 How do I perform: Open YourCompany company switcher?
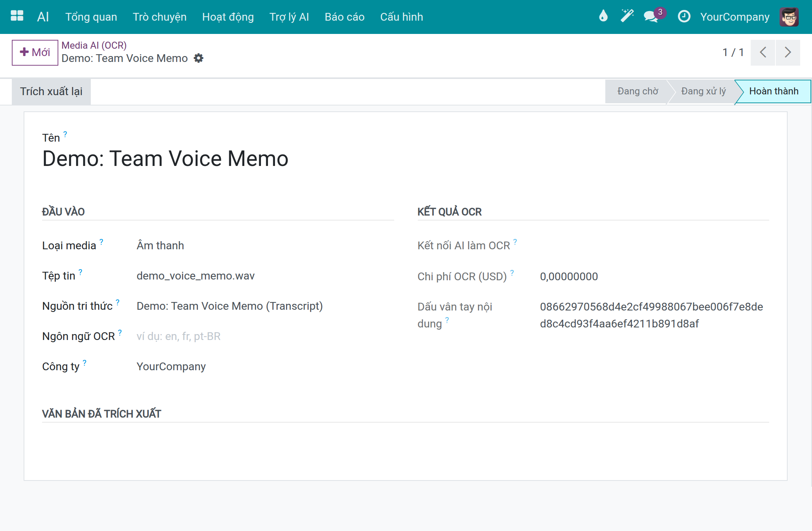(735, 17)
